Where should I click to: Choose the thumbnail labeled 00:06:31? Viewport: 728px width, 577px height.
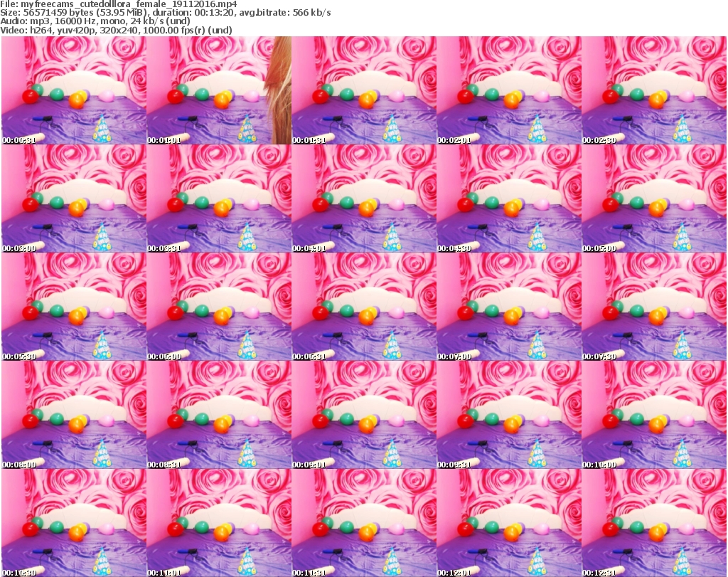[364, 307]
